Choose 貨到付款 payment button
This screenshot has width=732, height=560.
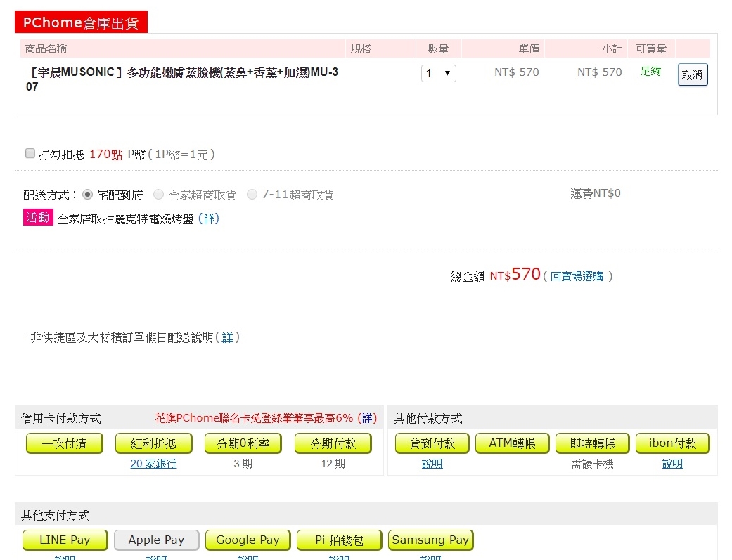click(432, 443)
